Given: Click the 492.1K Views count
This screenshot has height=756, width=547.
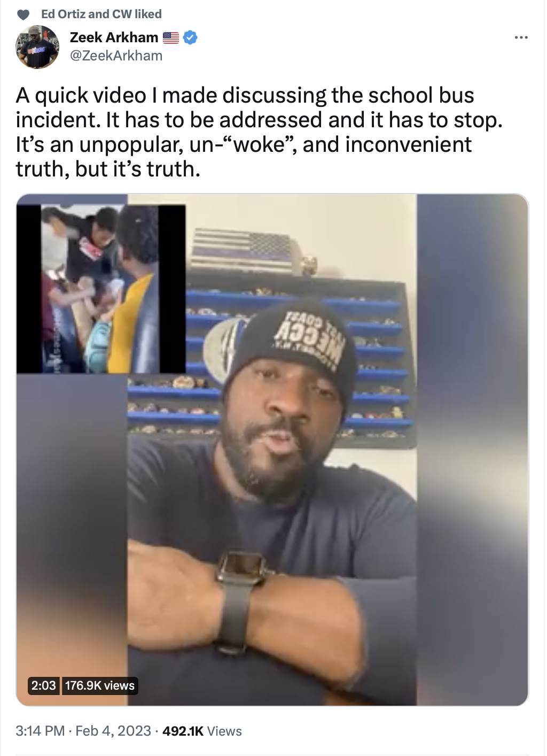Looking at the screenshot, I should coord(202,731).
